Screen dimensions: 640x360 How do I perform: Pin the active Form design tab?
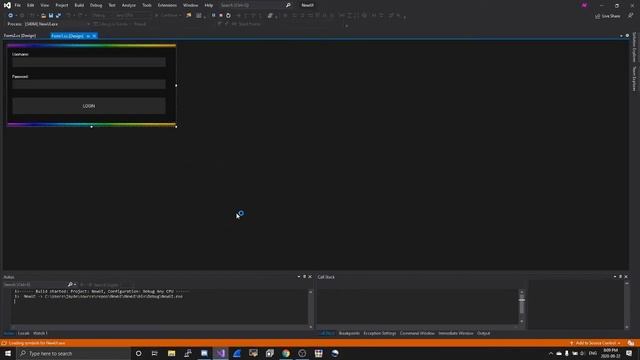[88, 36]
